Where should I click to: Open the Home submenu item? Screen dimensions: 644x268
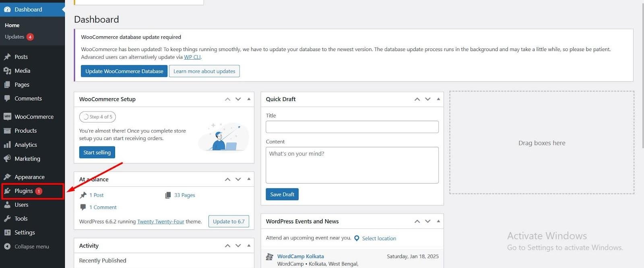coord(12,25)
